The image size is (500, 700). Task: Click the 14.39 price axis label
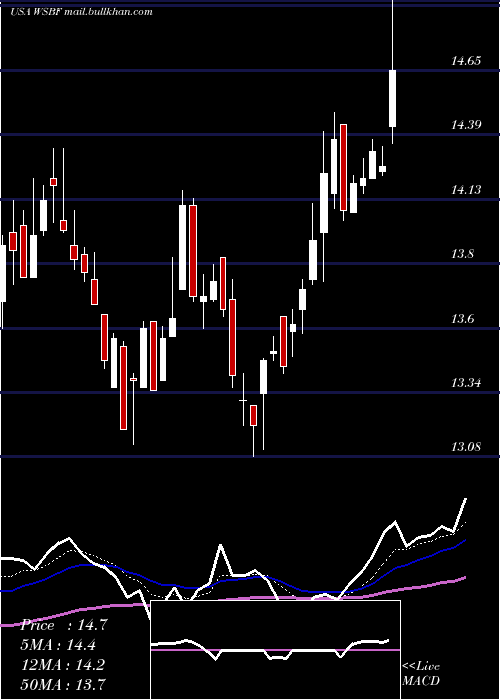click(466, 125)
